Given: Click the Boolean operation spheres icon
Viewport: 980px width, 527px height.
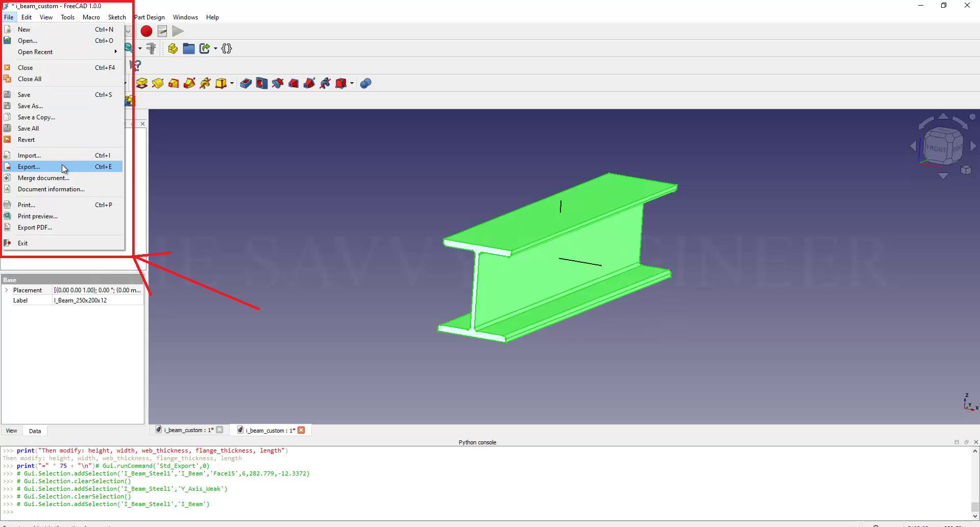Looking at the screenshot, I should (365, 83).
